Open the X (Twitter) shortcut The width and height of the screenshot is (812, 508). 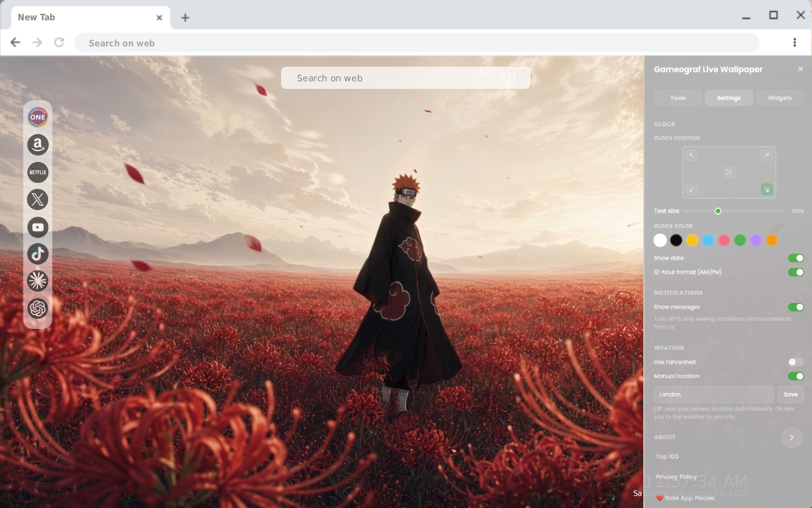click(38, 199)
